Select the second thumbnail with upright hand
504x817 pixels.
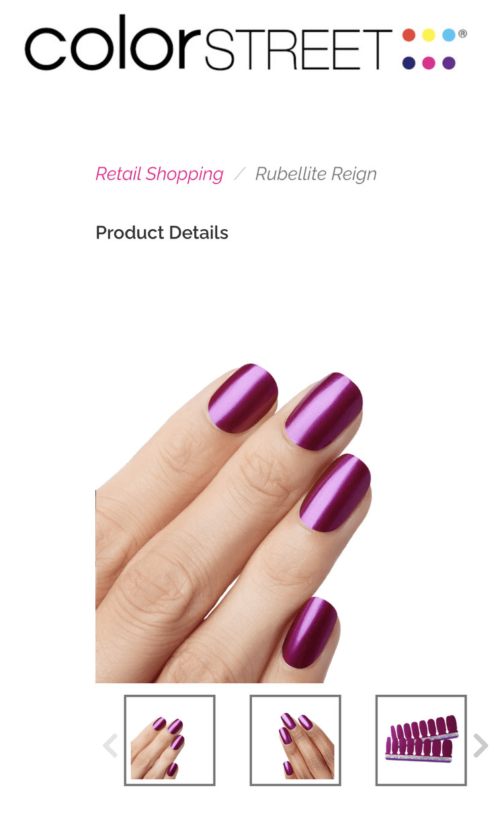point(295,740)
